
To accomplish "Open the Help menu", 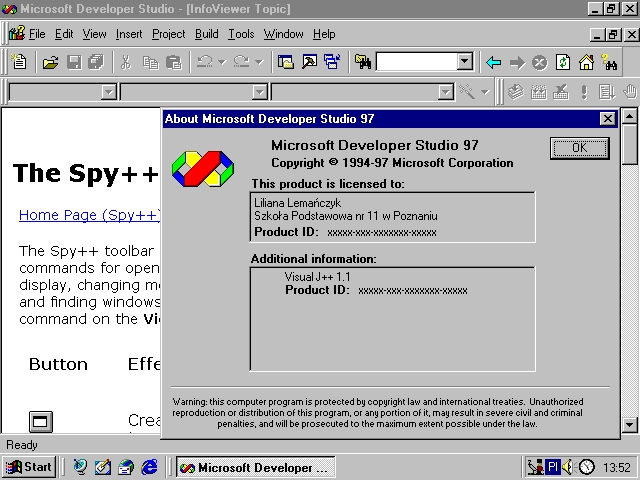I will (x=324, y=34).
